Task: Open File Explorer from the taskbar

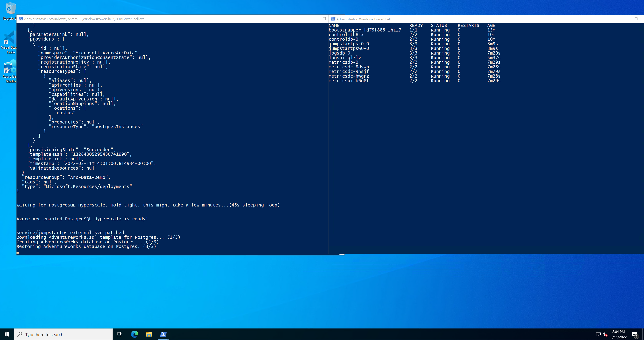Action: click(149, 334)
